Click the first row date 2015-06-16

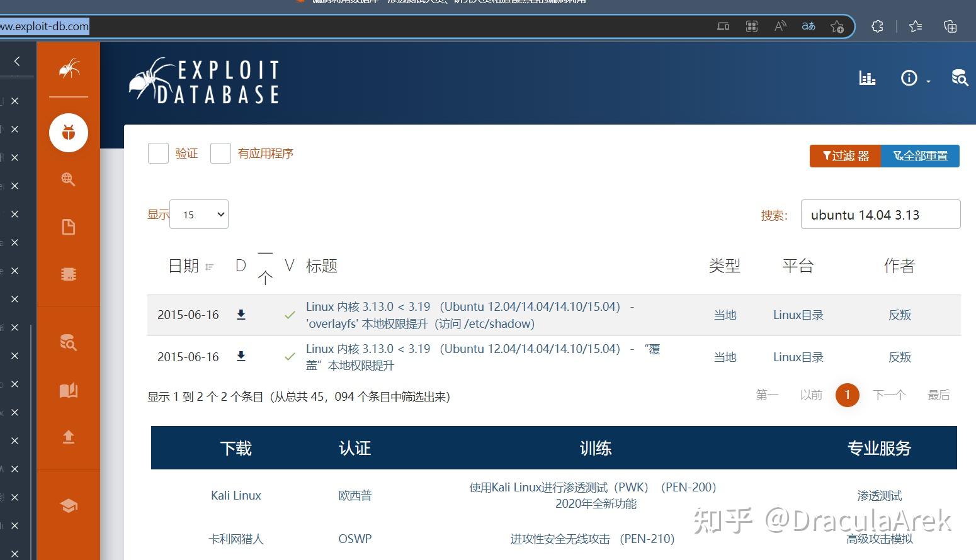click(x=188, y=315)
